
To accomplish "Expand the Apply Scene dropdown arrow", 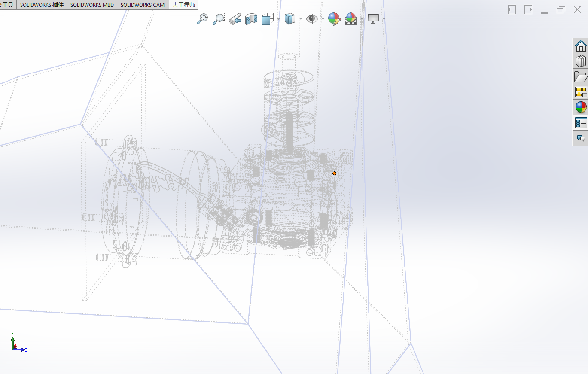I will click(x=362, y=19).
